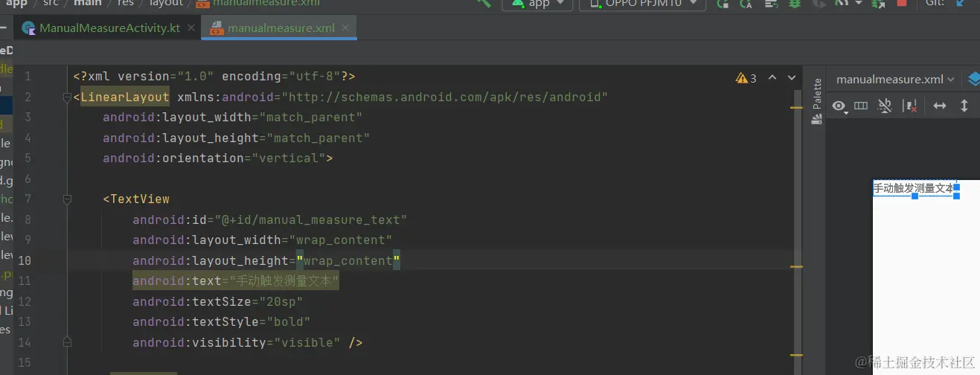Click the Expand Horizontally arrow icon

[x=940, y=106]
